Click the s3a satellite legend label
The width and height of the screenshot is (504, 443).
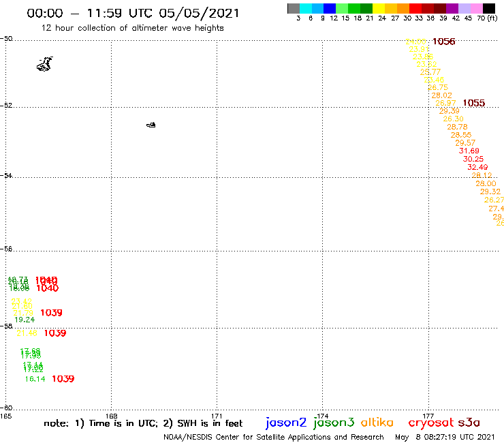point(469,423)
